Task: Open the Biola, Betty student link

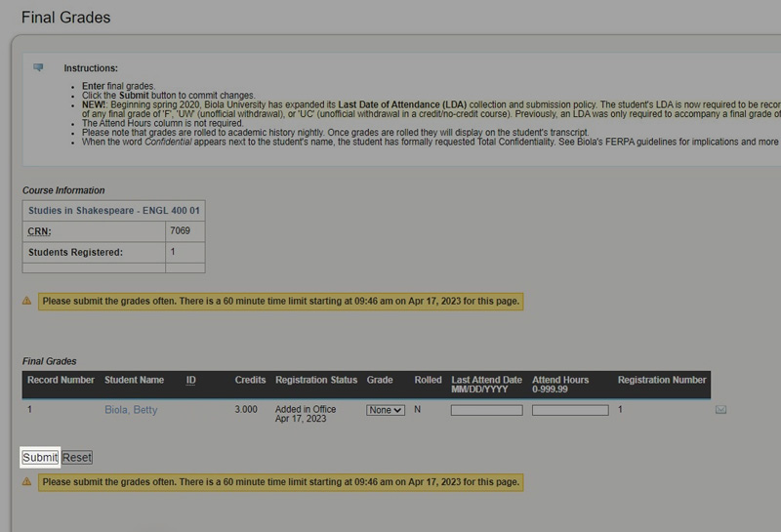Action: (131, 410)
